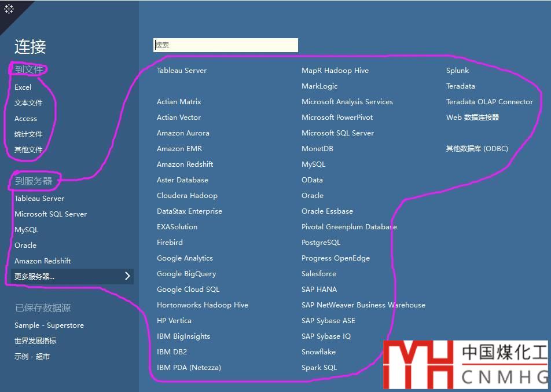
Task: Click the Tableau logo icon in corner
Action: (x=9, y=9)
